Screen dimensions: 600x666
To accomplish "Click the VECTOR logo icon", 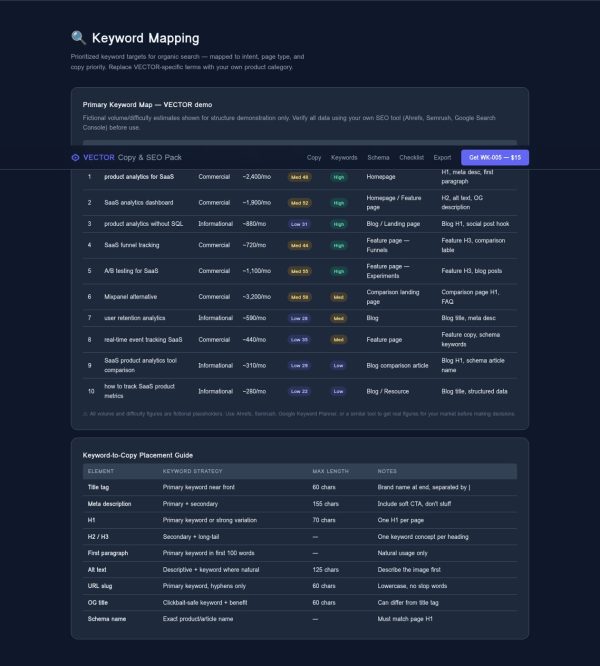I will pyautogui.click(x=75, y=158).
